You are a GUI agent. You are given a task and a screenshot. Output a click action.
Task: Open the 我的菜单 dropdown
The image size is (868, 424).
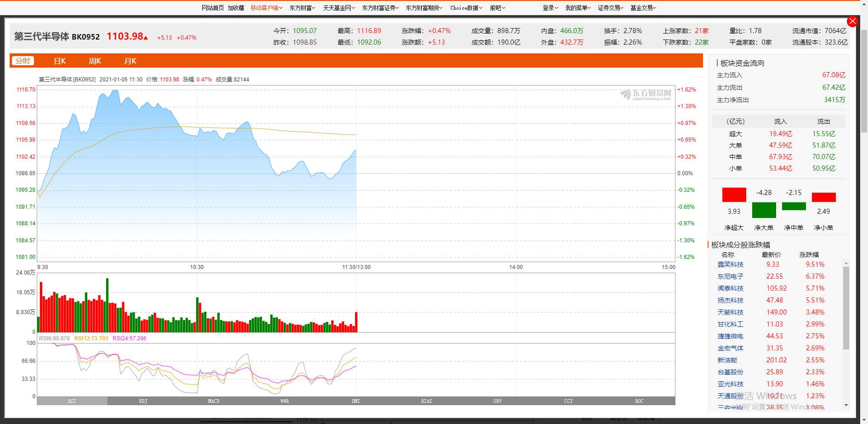click(x=578, y=8)
